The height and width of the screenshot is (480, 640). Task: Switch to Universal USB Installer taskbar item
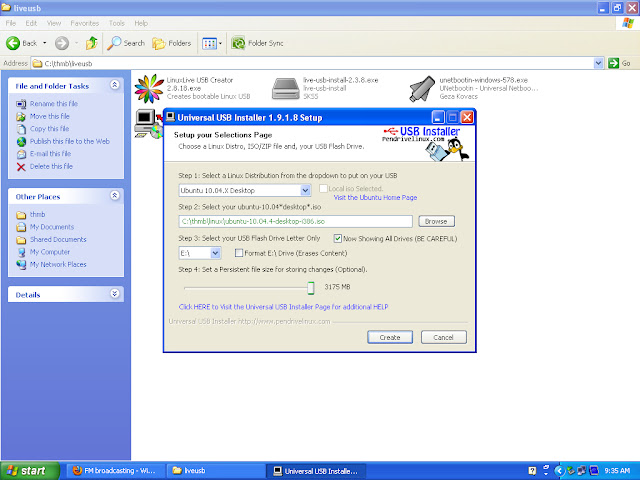[316, 471]
